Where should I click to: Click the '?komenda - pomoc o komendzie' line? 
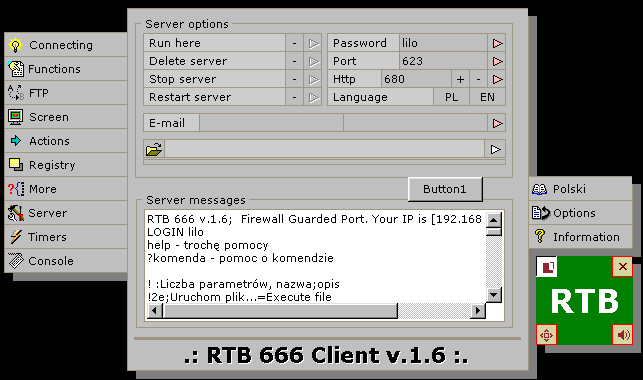(240, 258)
